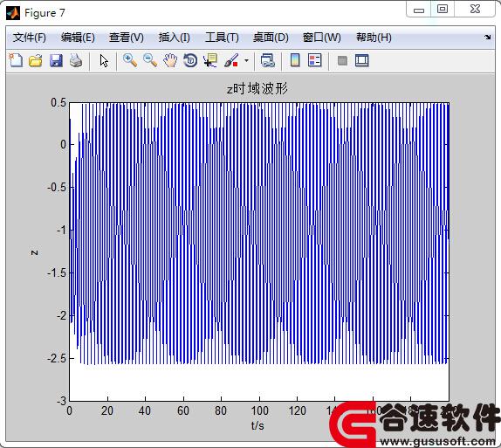501x448 pixels.
Task: Click the y-axis tick label -2.5
Action: coord(57,358)
